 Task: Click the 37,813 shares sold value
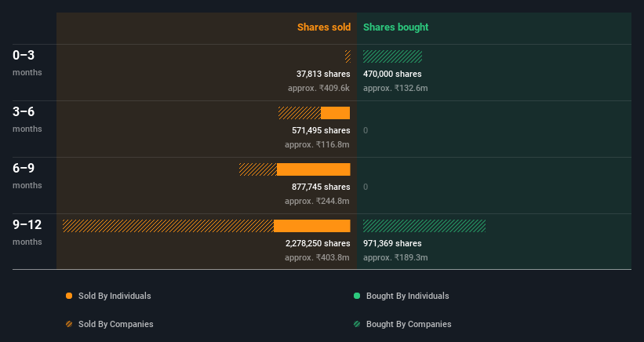pos(323,74)
